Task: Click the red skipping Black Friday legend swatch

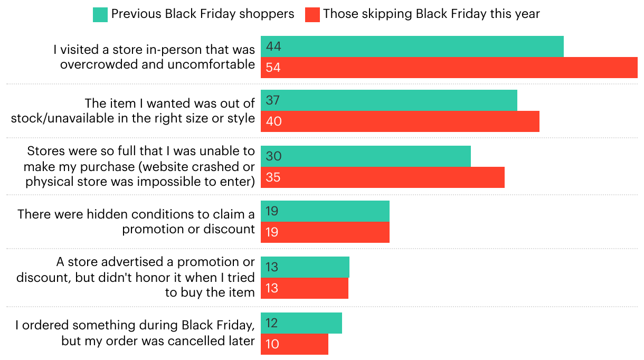Action: [x=312, y=14]
